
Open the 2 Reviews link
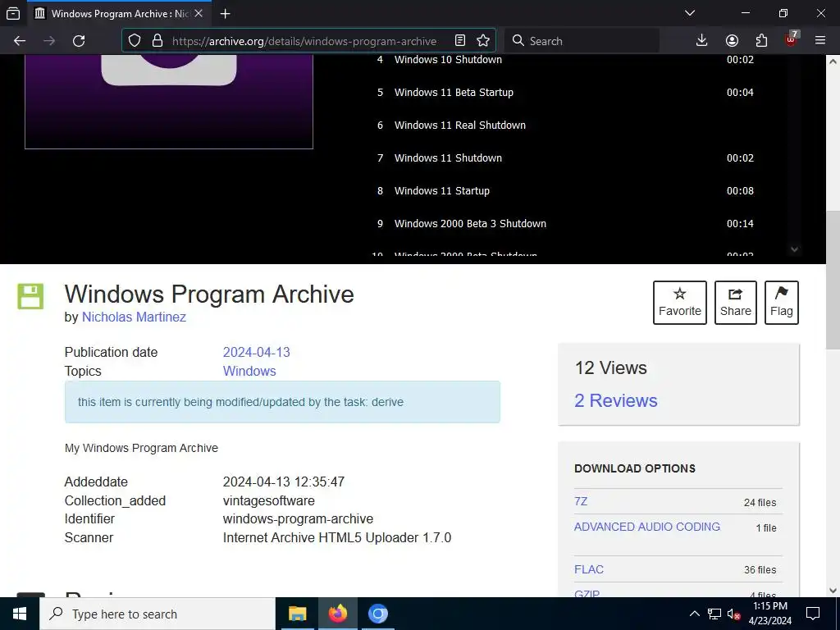pyautogui.click(x=616, y=400)
